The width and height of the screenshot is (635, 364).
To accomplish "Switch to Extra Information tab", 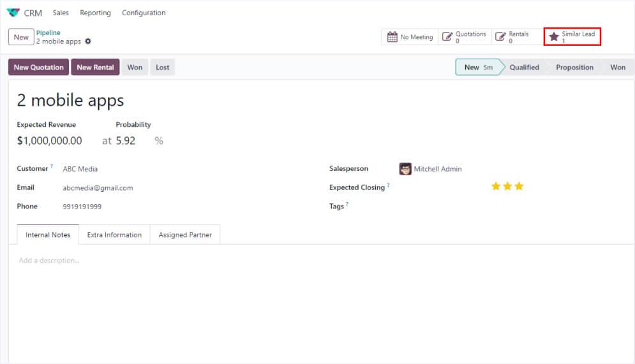I will click(114, 235).
